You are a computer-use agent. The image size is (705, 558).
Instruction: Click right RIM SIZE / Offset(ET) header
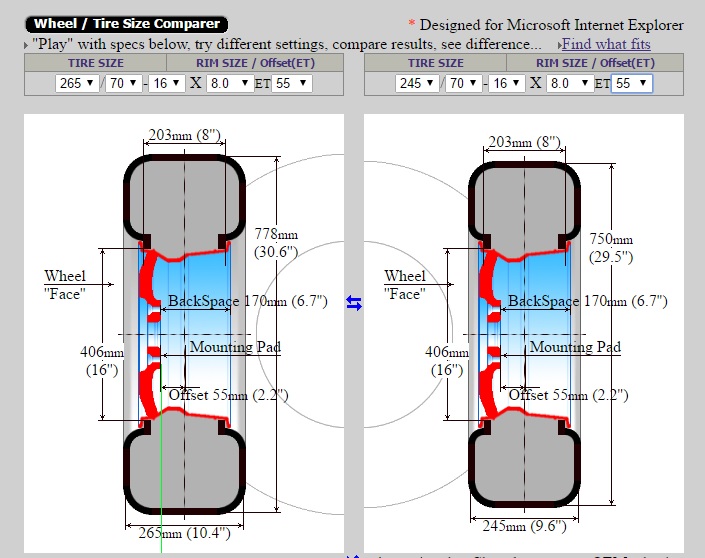coord(595,63)
